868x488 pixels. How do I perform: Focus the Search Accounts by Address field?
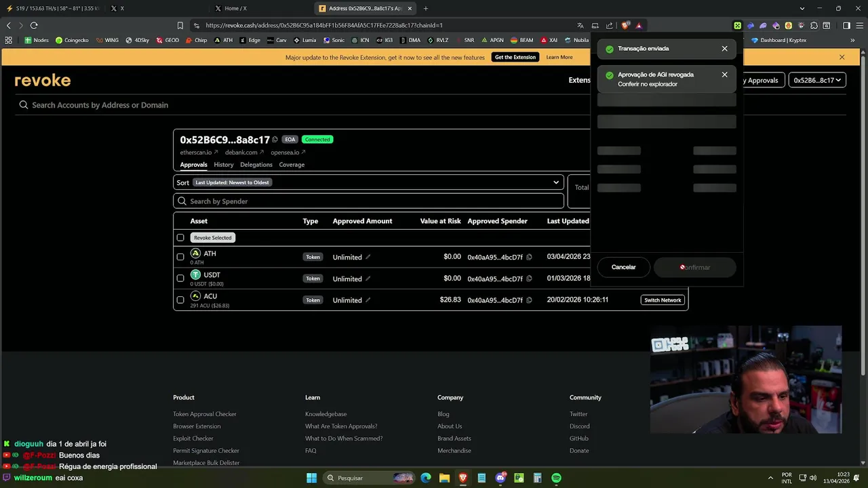302,105
